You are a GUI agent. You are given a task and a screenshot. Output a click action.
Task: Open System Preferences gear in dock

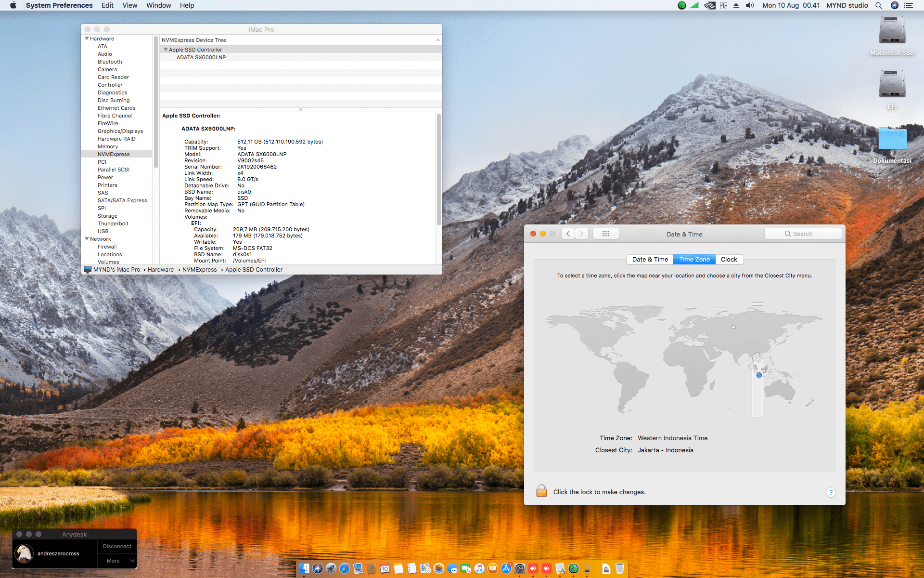[520, 568]
